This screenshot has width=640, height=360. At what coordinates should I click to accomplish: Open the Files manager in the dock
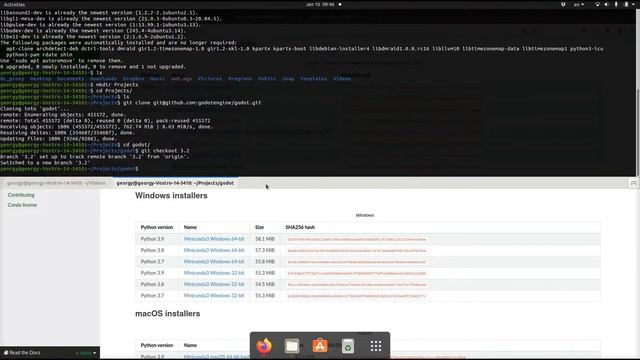[x=292, y=346]
